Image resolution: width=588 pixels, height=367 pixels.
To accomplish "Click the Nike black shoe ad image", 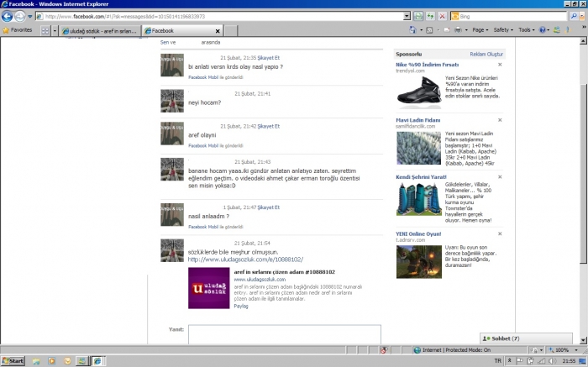I will click(x=419, y=92).
